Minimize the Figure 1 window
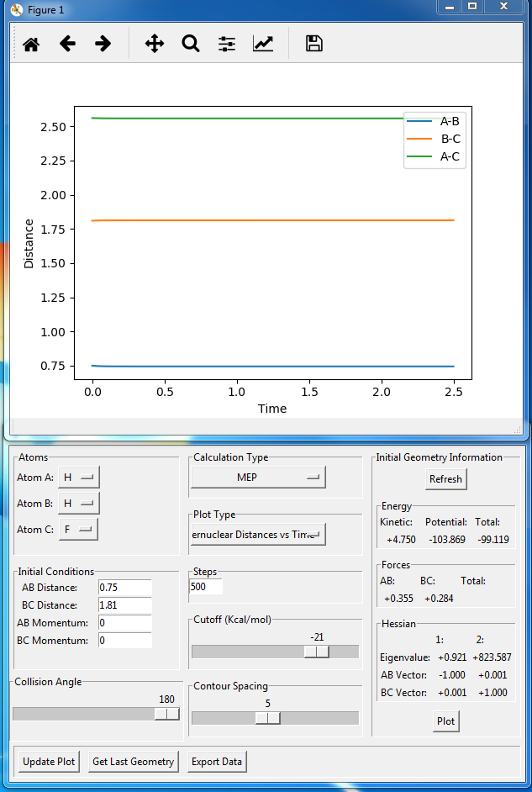 (450, 7)
